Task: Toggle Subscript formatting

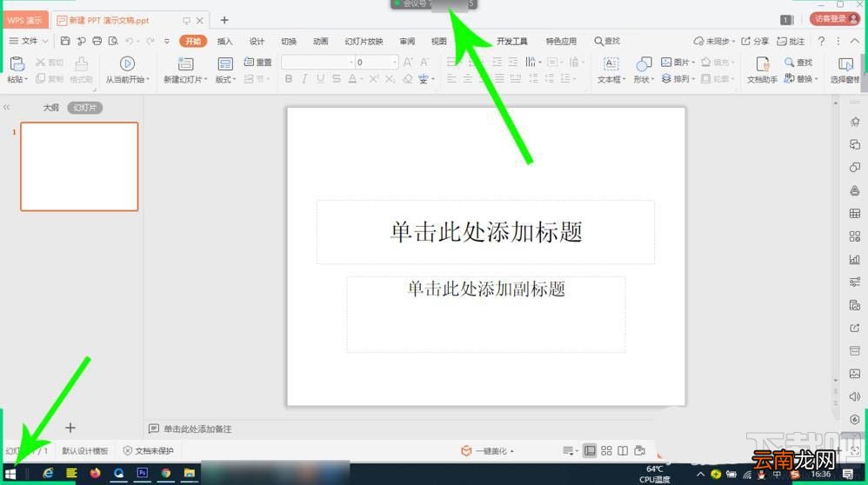Action: point(391,79)
